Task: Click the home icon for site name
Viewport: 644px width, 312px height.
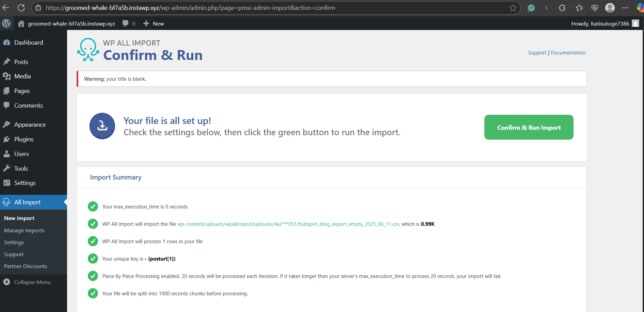Action: (21, 23)
